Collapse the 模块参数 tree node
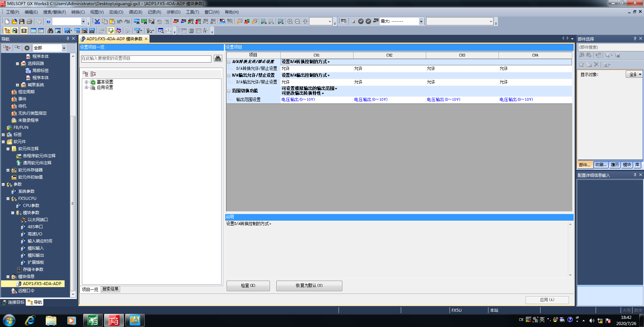644x327 pixels. click(13, 213)
